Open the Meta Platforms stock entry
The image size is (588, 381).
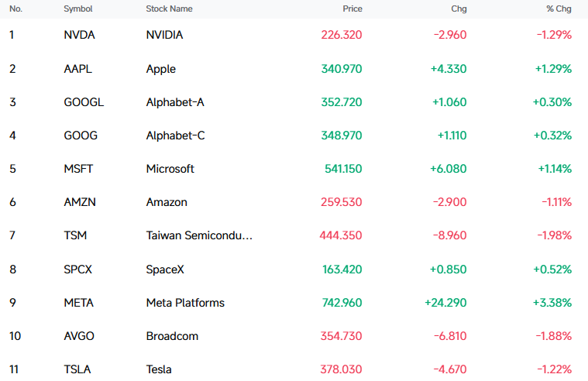(185, 303)
